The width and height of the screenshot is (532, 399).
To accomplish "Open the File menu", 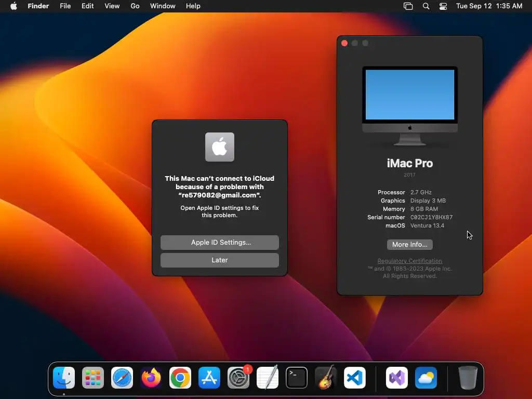I will pyautogui.click(x=65, y=6).
